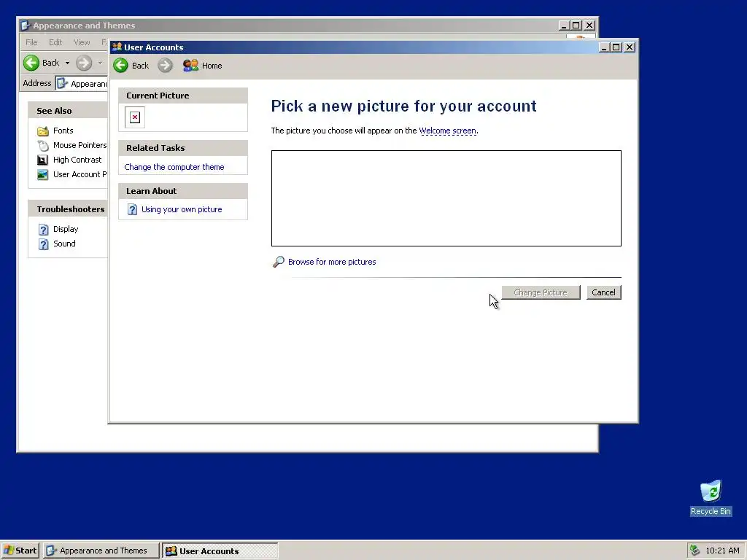Cancel picking a new picture
747x560 pixels.
pyautogui.click(x=603, y=292)
